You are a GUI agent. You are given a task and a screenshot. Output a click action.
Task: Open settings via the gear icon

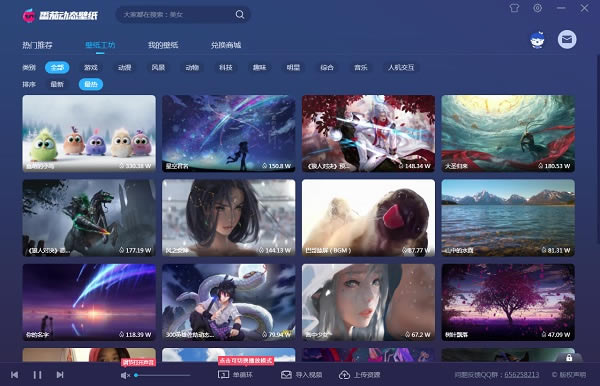[538, 8]
